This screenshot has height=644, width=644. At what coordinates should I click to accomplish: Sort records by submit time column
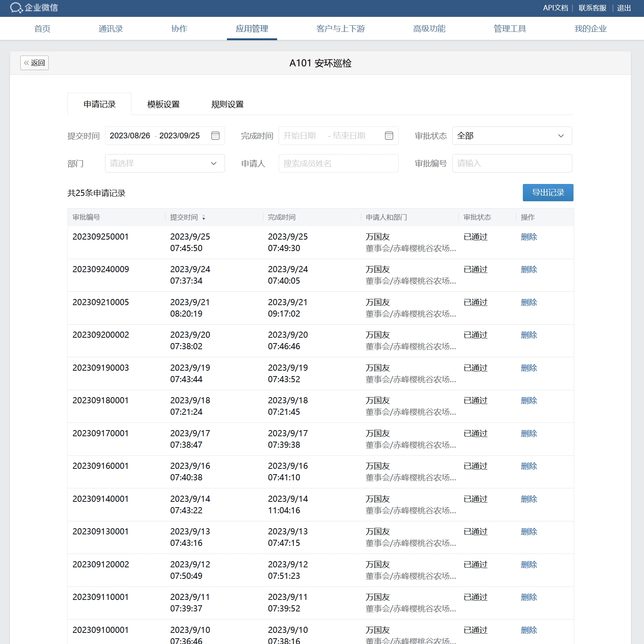(204, 217)
